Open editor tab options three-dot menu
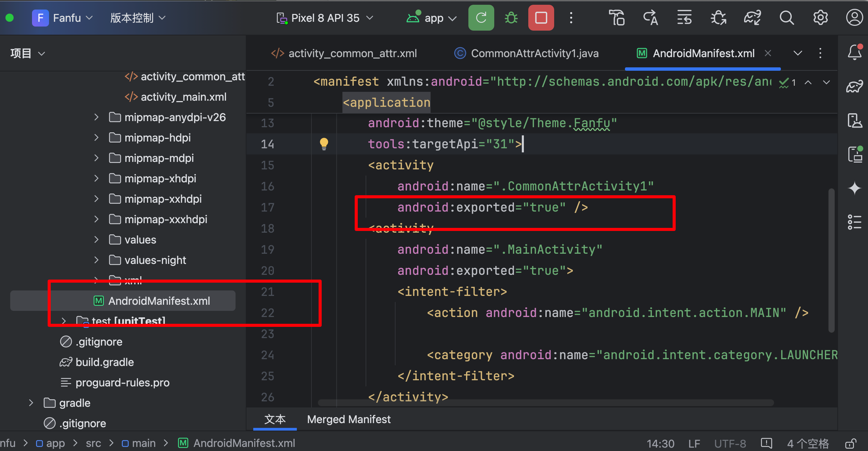The image size is (868, 451). click(820, 53)
